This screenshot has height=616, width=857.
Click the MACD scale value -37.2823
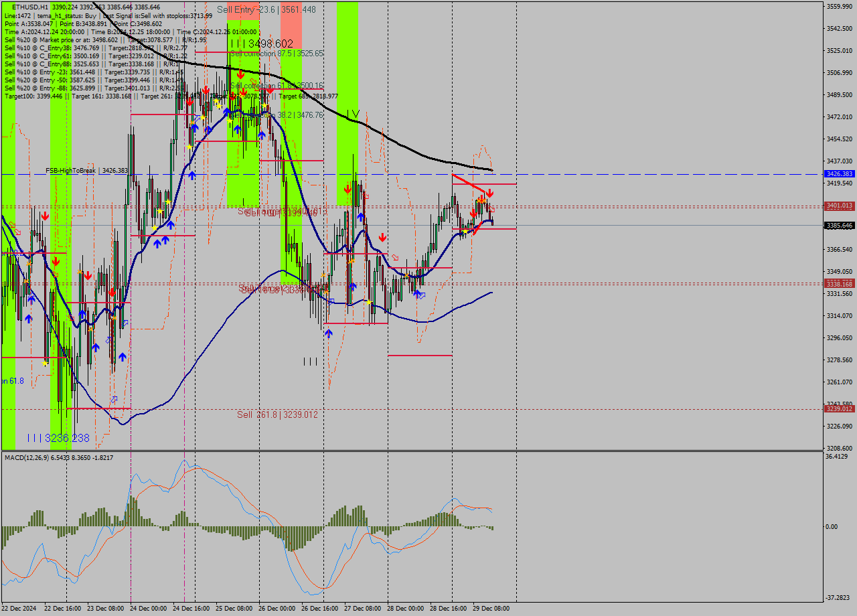pos(838,598)
